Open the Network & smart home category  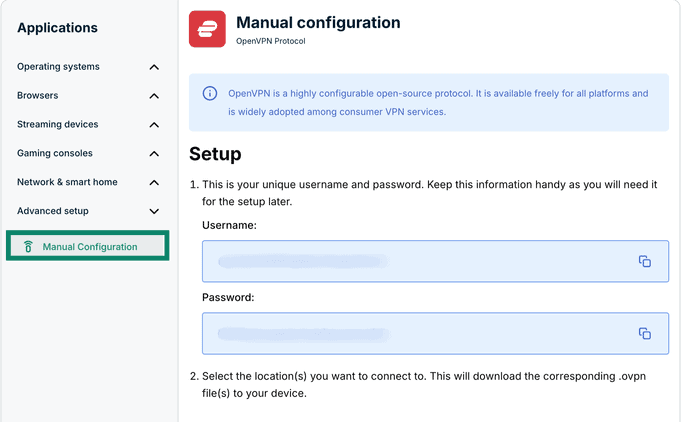(x=67, y=182)
